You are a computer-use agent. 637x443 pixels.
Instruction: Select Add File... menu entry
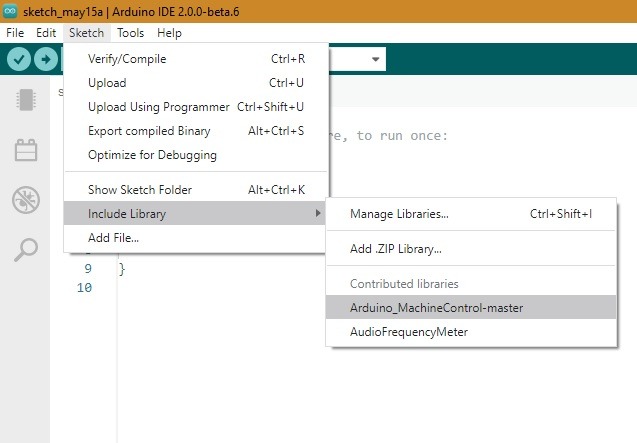(196, 237)
